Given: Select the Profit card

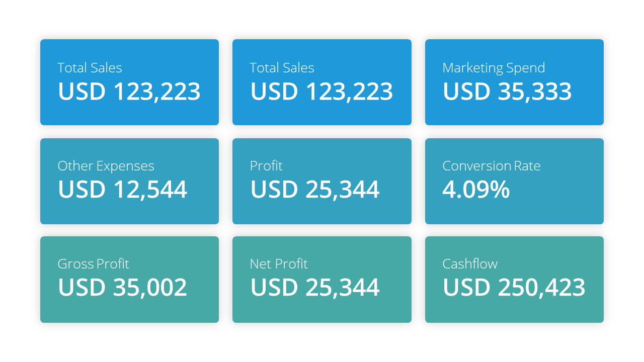Looking at the screenshot, I should click(322, 181).
